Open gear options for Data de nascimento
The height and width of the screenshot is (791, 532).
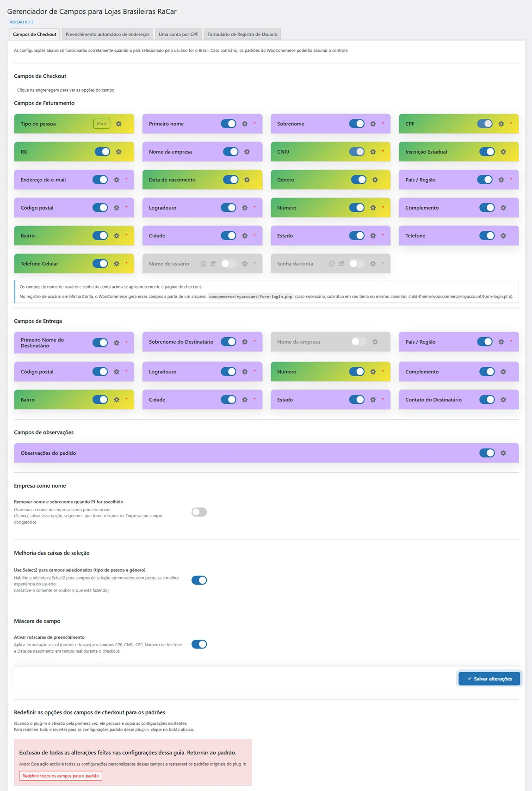pos(247,180)
